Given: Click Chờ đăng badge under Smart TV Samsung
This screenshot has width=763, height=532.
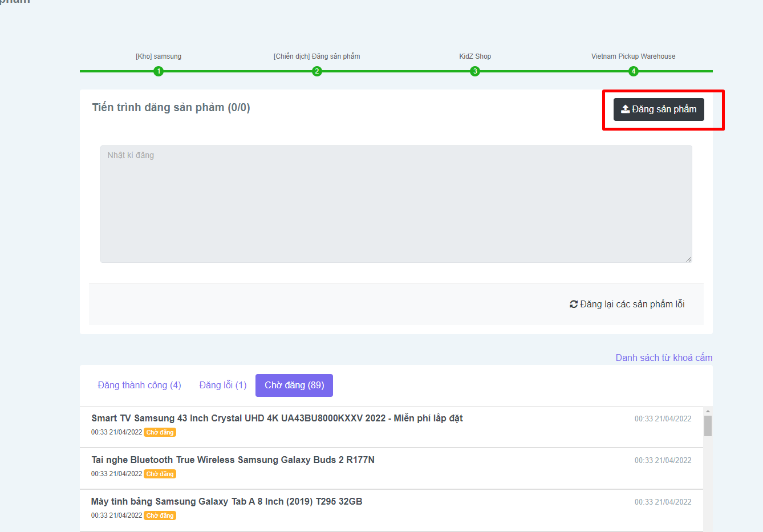Looking at the screenshot, I should pos(160,432).
